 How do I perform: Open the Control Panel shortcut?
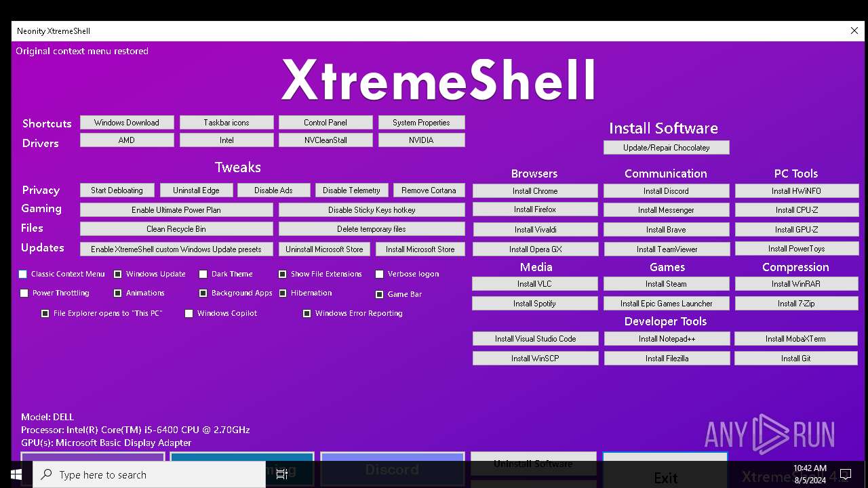(x=325, y=123)
